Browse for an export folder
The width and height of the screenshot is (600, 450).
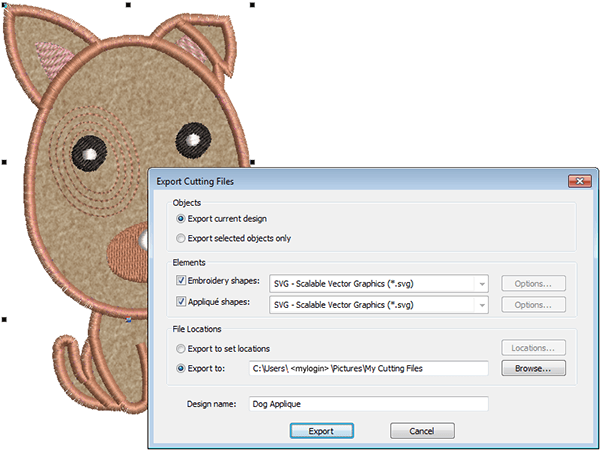533,368
